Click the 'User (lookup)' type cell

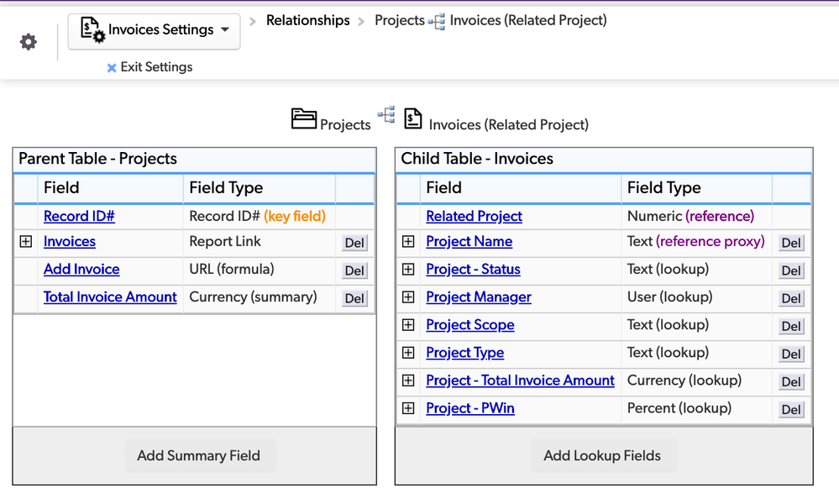[696, 297]
